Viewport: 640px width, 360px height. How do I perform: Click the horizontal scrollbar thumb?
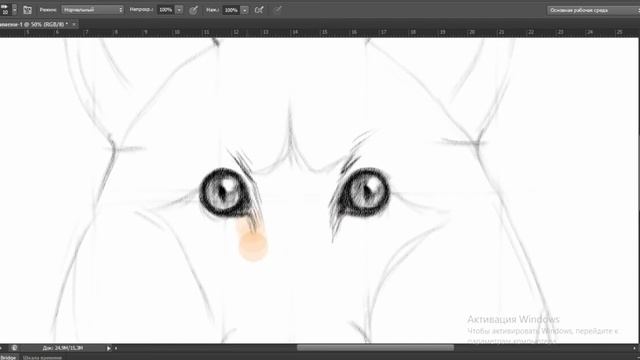tap(375, 348)
